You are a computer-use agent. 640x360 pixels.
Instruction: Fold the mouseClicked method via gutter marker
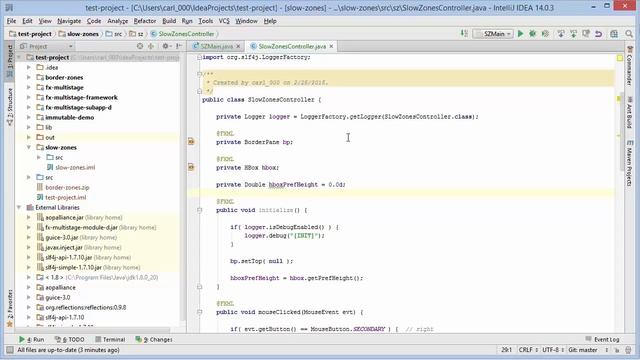200,312
